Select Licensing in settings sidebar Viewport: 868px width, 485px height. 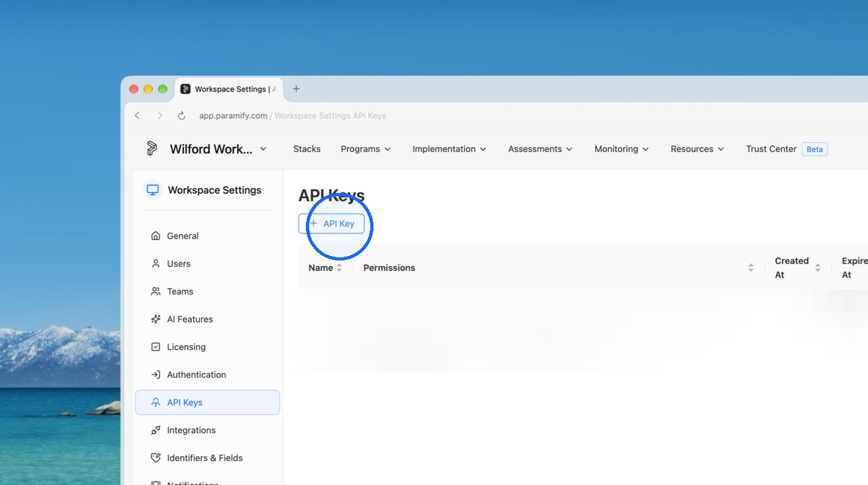pos(208,347)
